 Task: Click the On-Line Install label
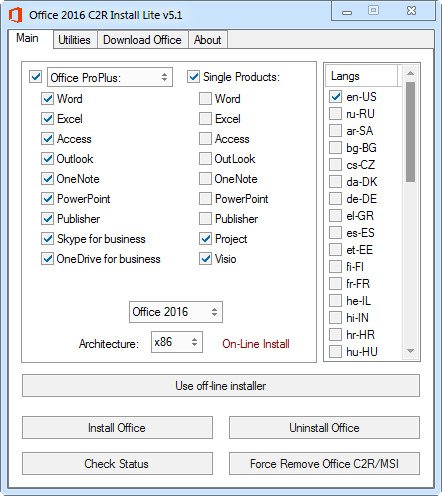[x=256, y=344]
